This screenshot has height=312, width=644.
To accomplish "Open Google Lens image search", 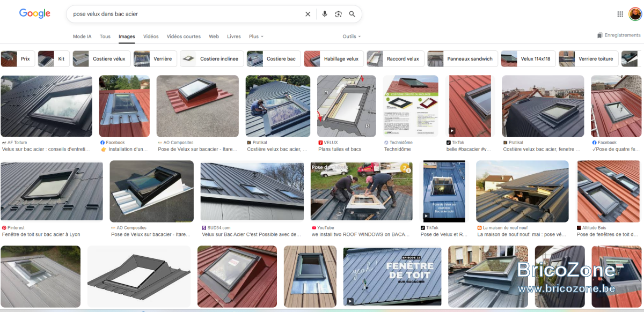I will pos(339,14).
